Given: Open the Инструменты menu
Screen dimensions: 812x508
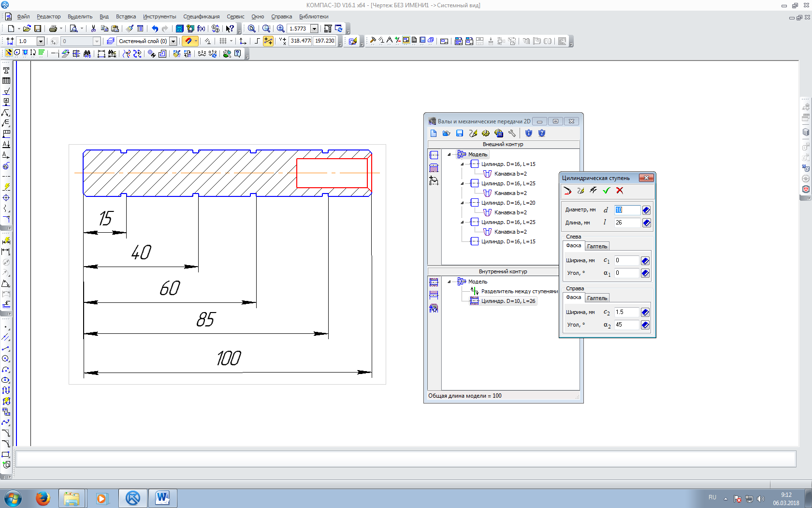Looking at the screenshot, I should coord(159,16).
